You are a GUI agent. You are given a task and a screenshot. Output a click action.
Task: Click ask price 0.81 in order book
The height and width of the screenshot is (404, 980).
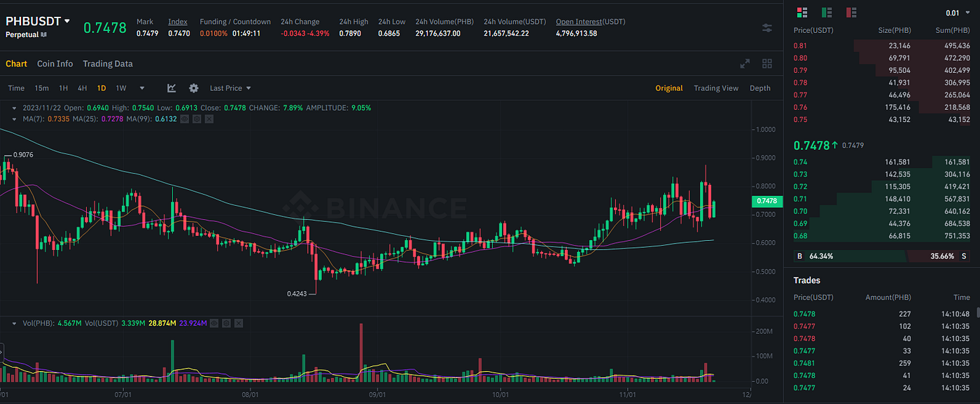[800, 46]
